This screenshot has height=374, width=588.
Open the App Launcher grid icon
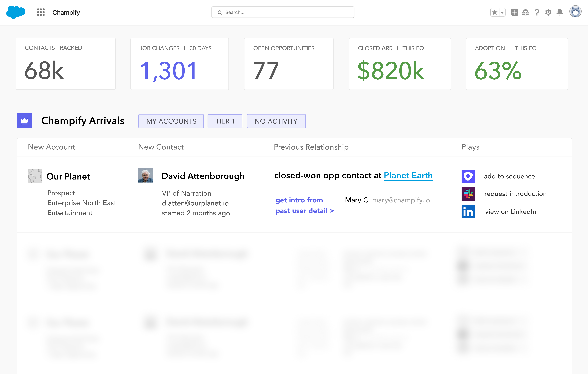[x=41, y=12]
